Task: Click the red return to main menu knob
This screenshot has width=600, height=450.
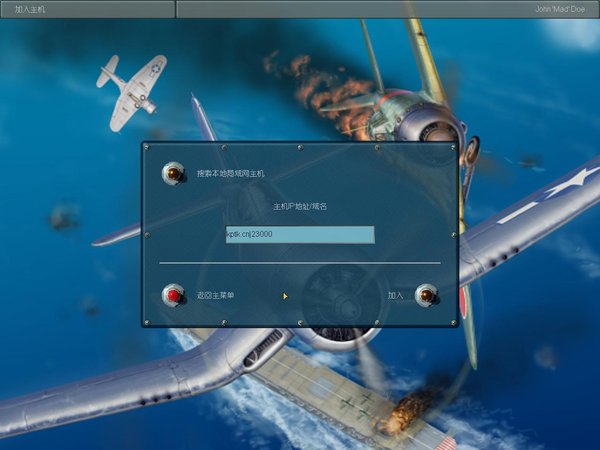Action: 173,295
